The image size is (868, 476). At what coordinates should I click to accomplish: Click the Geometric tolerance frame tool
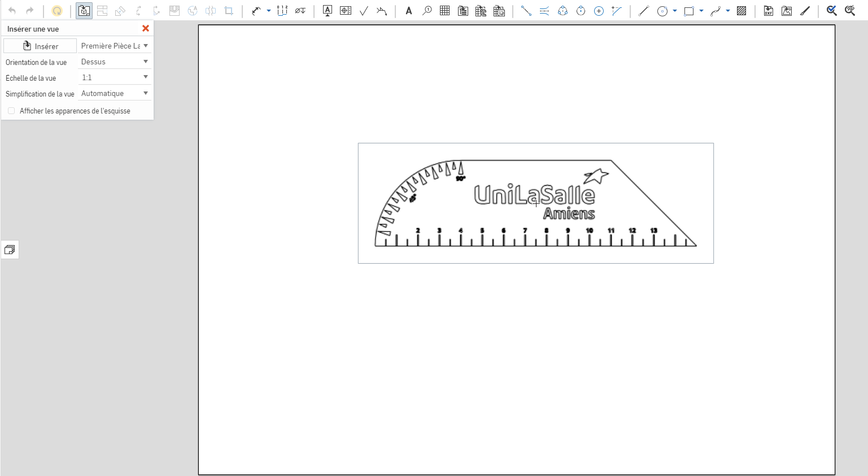(x=346, y=11)
